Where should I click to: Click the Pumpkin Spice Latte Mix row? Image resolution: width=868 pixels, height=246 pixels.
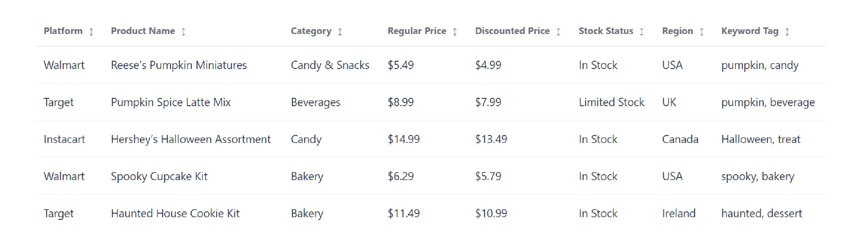click(x=170, y=102)
